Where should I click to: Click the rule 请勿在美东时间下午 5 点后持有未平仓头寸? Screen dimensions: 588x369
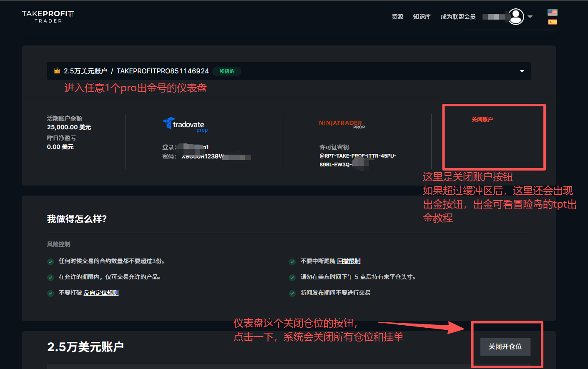359,277
